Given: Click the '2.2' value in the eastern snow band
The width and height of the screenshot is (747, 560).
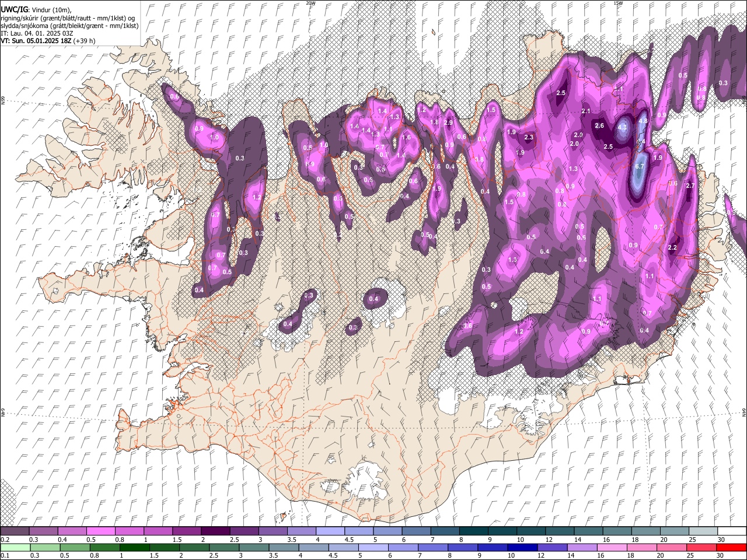Looking at the screenshot, I should click(672, 247).
